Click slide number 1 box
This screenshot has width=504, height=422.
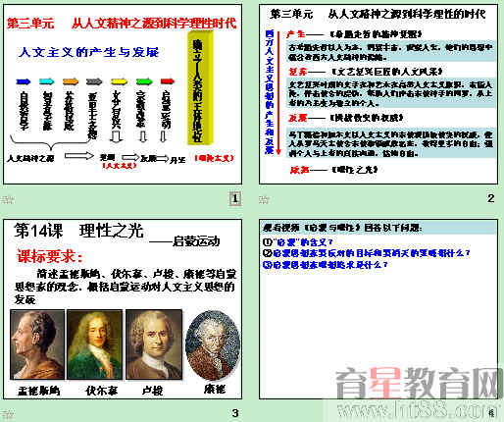(234, 198)
